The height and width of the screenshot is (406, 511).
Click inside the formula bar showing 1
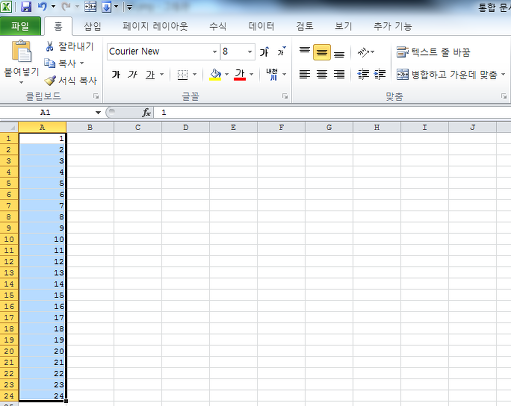point(332,112)
